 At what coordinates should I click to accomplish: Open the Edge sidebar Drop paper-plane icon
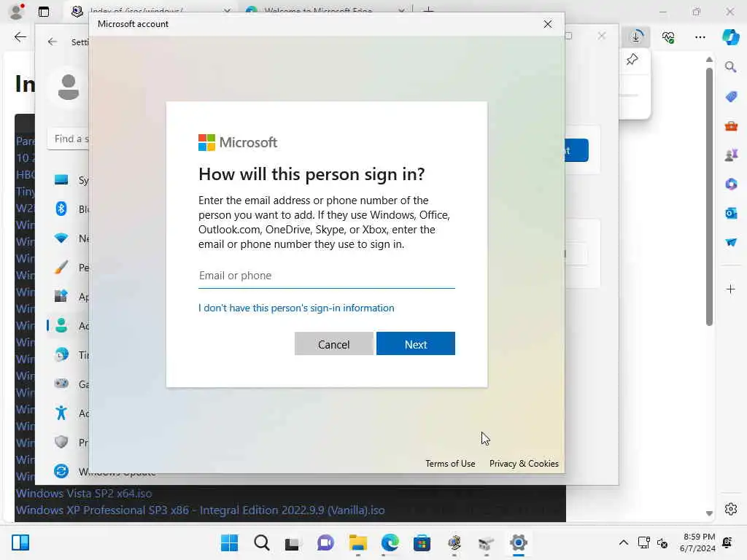pos(731,242)
